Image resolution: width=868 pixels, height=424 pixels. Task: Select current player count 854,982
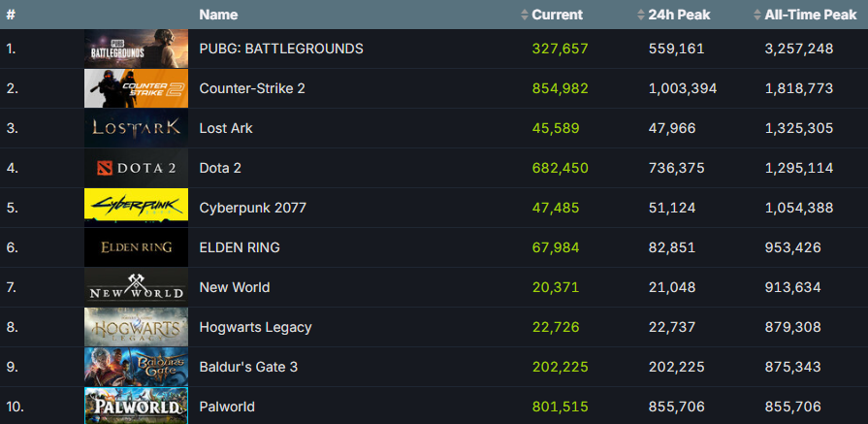tap(561, 88)
